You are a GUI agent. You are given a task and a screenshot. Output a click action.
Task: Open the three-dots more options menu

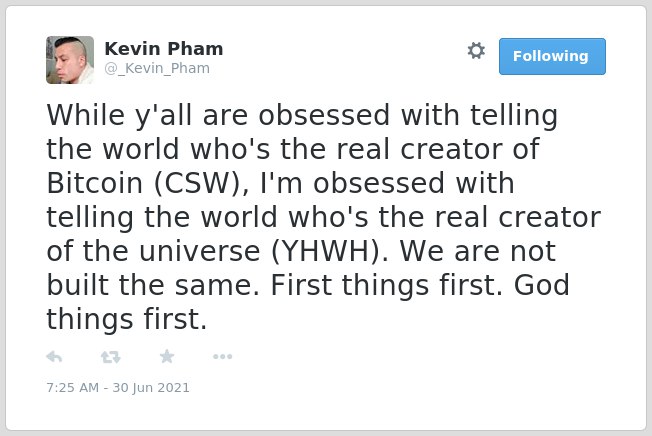[222, 356]
